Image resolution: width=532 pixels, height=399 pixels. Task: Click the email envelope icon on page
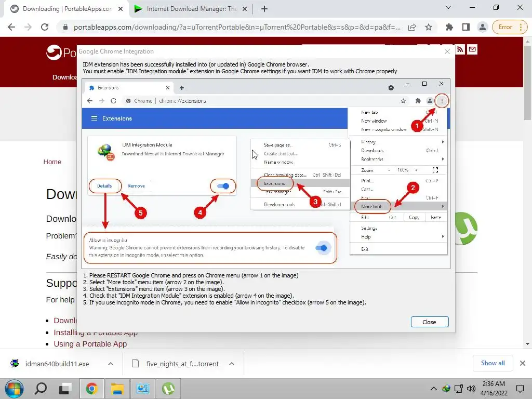(x=472, y=49)
